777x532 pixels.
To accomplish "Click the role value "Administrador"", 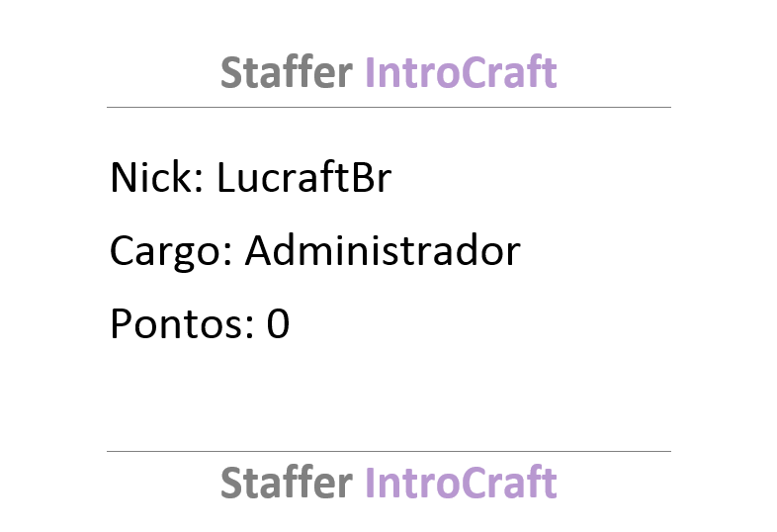I will [383, 250].
